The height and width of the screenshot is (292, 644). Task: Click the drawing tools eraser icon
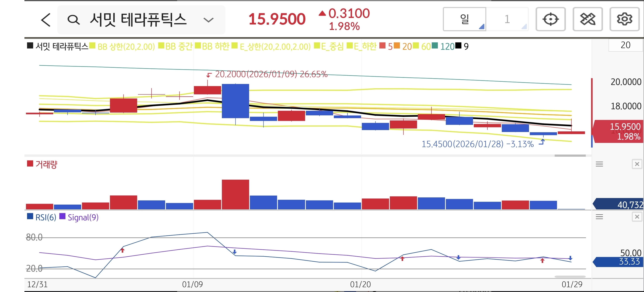coord(587,19)
